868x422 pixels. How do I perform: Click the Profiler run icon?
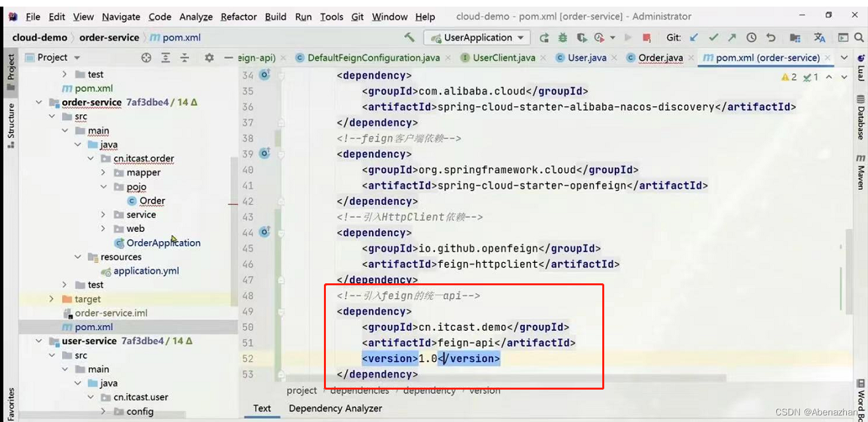[x=600, y=38]
